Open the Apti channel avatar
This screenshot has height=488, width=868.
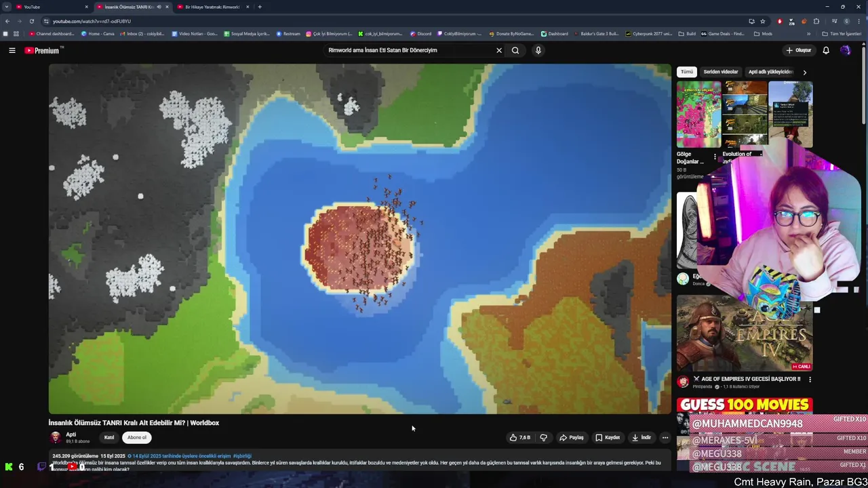56,438
